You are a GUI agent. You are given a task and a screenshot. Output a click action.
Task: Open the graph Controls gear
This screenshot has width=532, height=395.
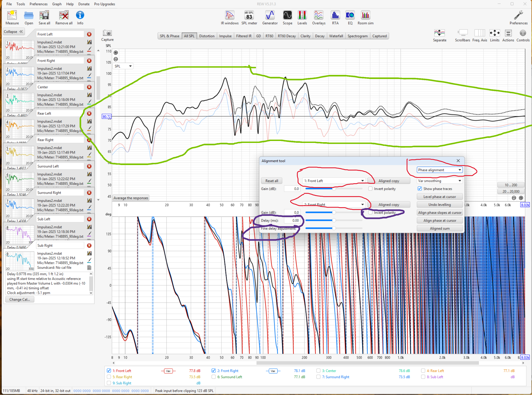[x=523, y=35]
